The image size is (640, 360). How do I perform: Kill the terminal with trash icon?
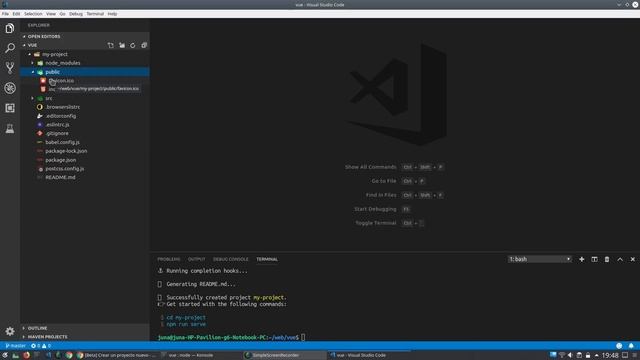(x=607, y=259)
